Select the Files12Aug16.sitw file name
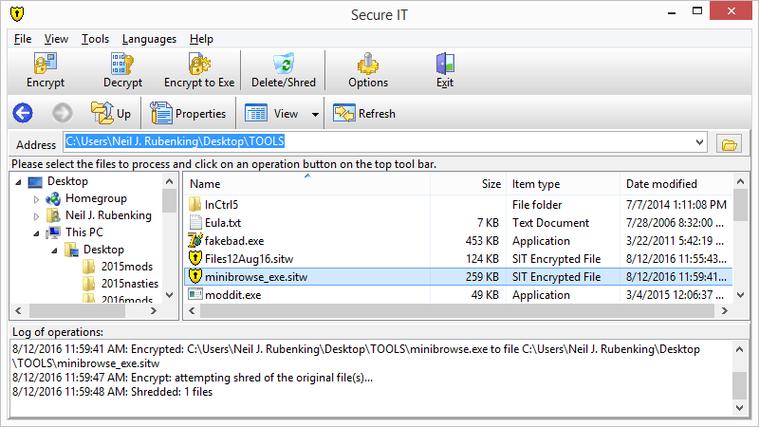The height and width of the screenshot is (427, 759). click(249, 259)
